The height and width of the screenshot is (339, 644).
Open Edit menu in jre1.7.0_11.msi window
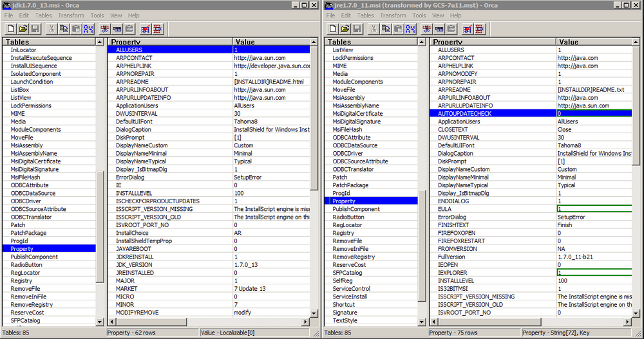346,15
